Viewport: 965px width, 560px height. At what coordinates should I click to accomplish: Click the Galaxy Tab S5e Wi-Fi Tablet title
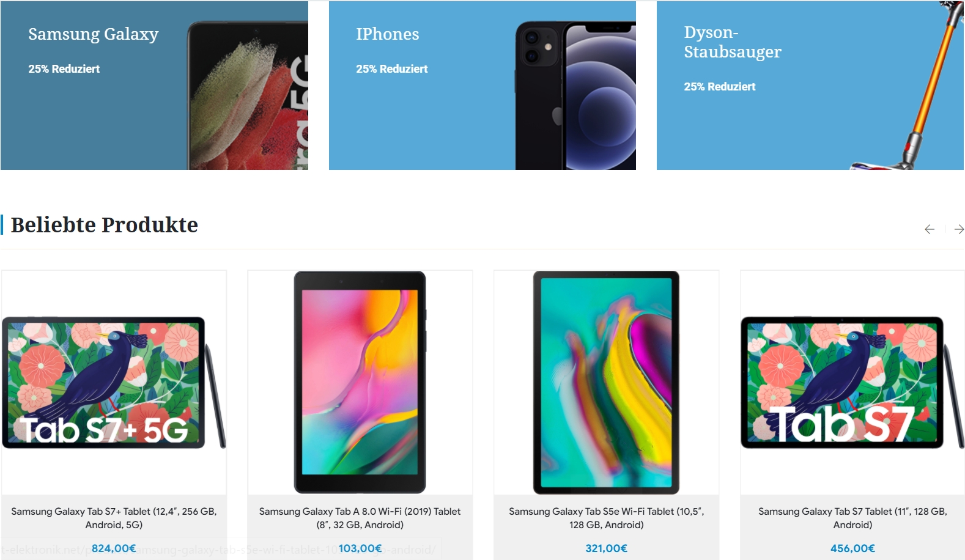(x=607, y=518)
